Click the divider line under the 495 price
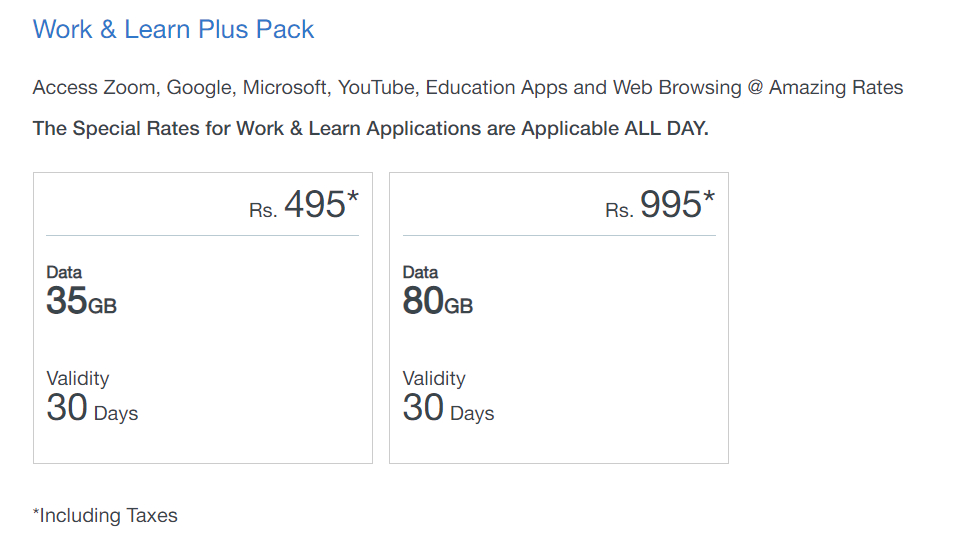This screenshot has height=547, width=960. (x=202, y=236)
